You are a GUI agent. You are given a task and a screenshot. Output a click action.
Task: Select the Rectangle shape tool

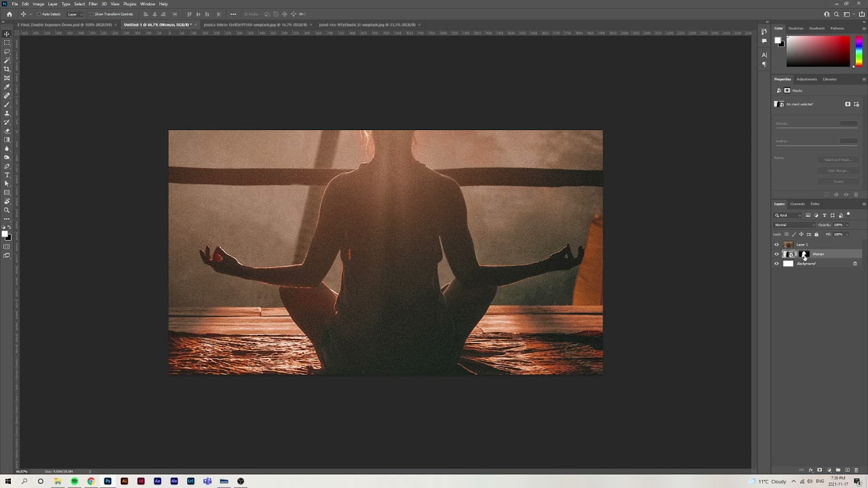point(7,192)
